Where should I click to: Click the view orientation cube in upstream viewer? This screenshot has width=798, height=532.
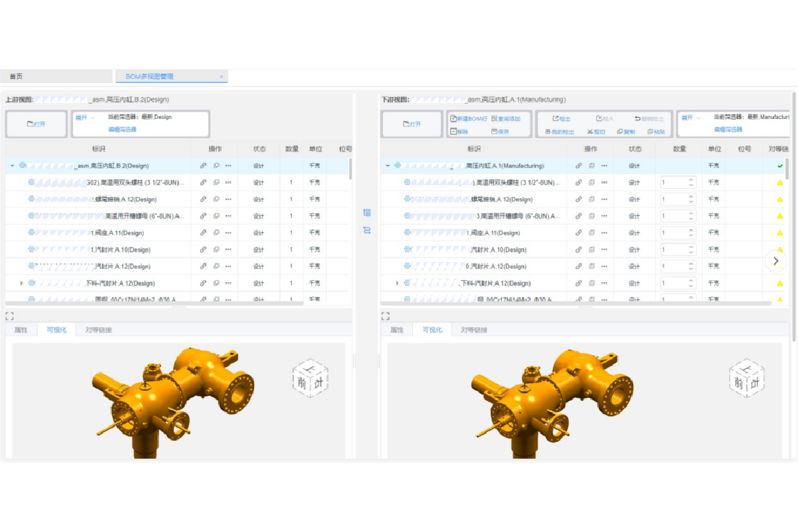[310, 380]
